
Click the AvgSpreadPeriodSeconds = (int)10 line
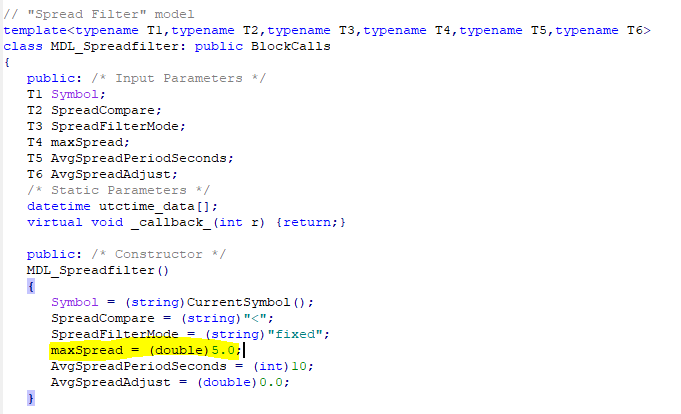click(x=182, y=367)
